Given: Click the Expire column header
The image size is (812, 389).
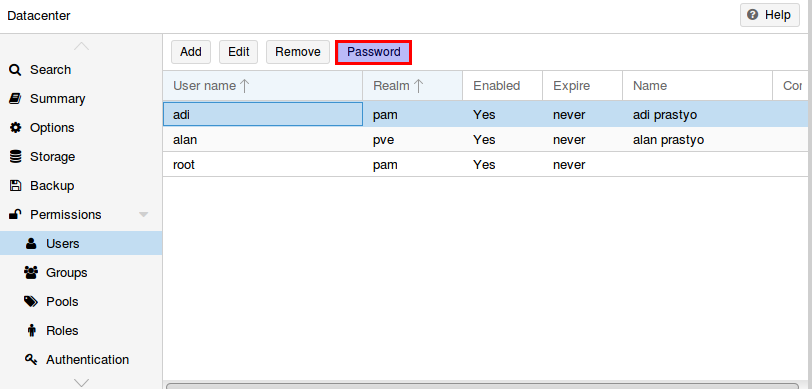Looking at the screenshot, I should 582,85.
